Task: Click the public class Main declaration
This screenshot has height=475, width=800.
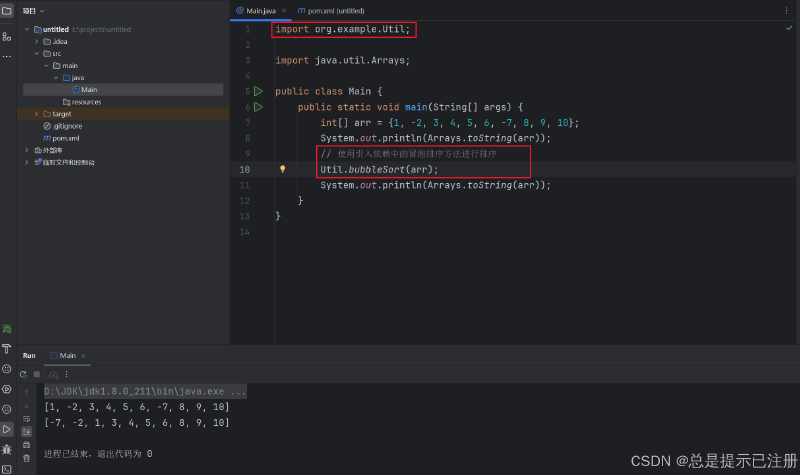Action: tap(329, 92)
